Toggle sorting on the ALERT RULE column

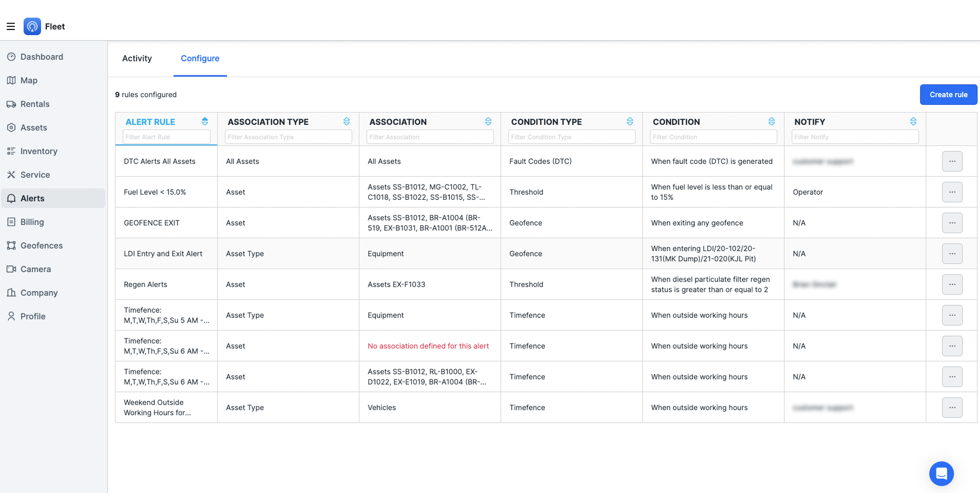pos(205,121)
